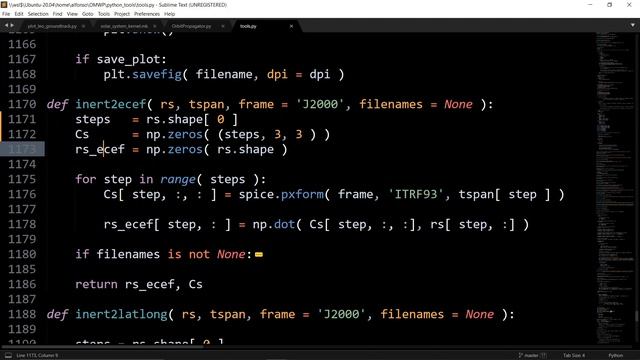Click the next tab arrow
Screen dimensions: 640x360
(x=12, y=25)
